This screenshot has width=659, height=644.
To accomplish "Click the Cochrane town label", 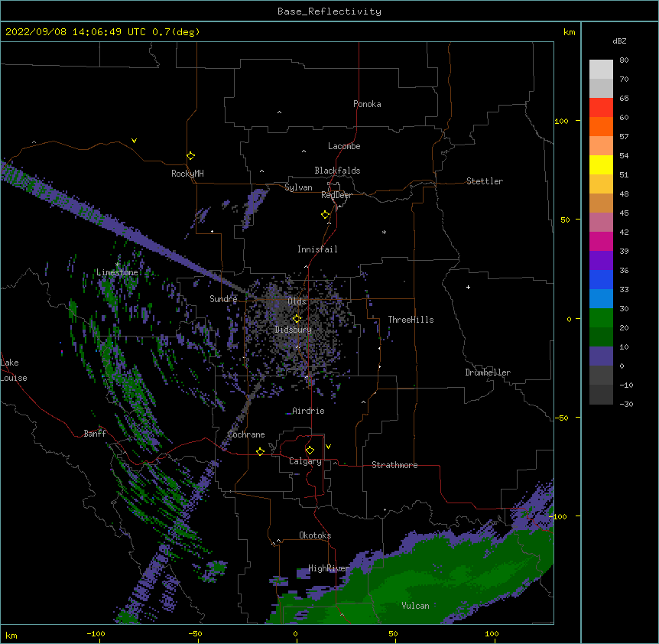I will (246, 434).
